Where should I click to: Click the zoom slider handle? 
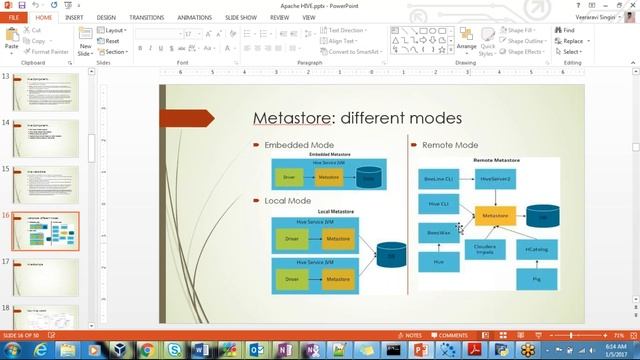pos(571,335)
